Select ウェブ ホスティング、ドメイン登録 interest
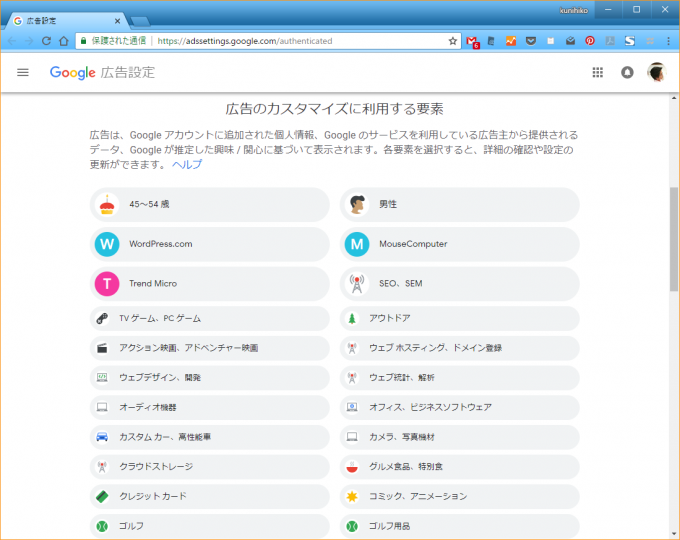Viewport: 680px width, 540px height. pyautogui.click(x=460, y=348)
